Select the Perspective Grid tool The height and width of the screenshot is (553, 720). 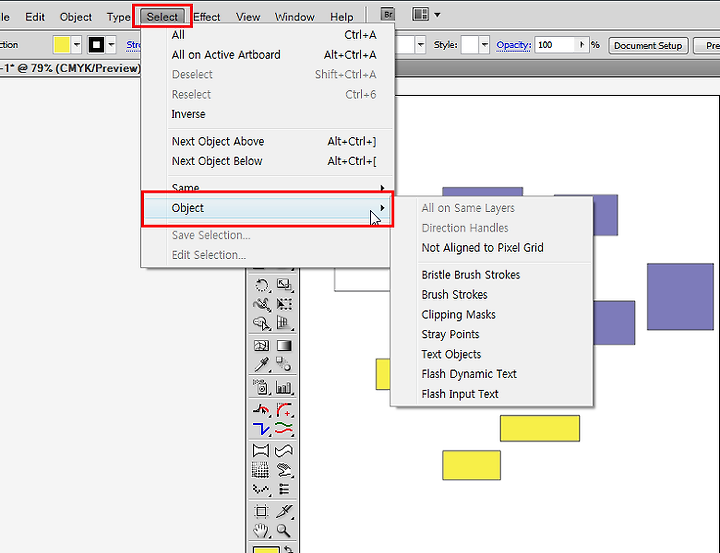click(284, 323)
